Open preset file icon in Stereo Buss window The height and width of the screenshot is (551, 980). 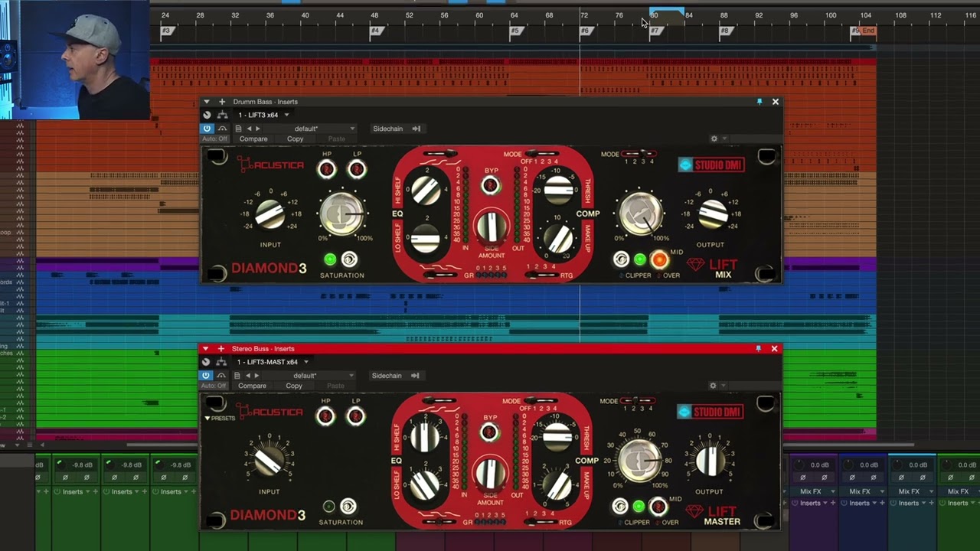[x=237, y=376]
